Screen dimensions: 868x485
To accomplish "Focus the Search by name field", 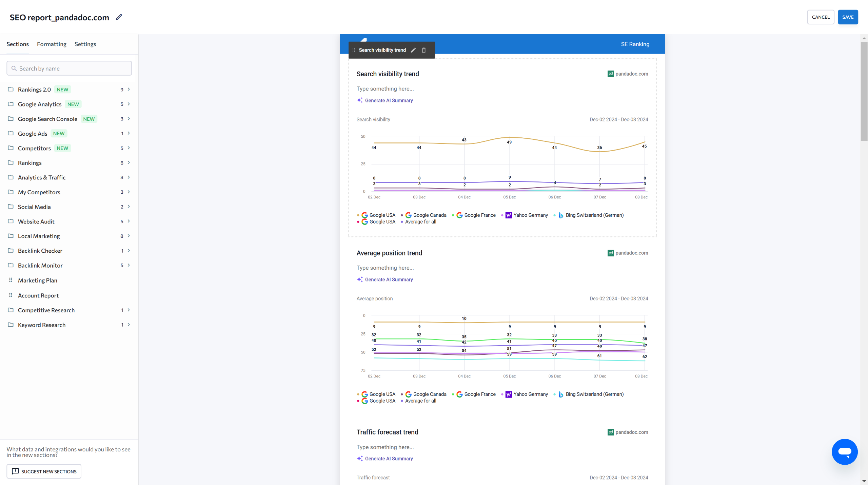I will (x=69, y=69).
